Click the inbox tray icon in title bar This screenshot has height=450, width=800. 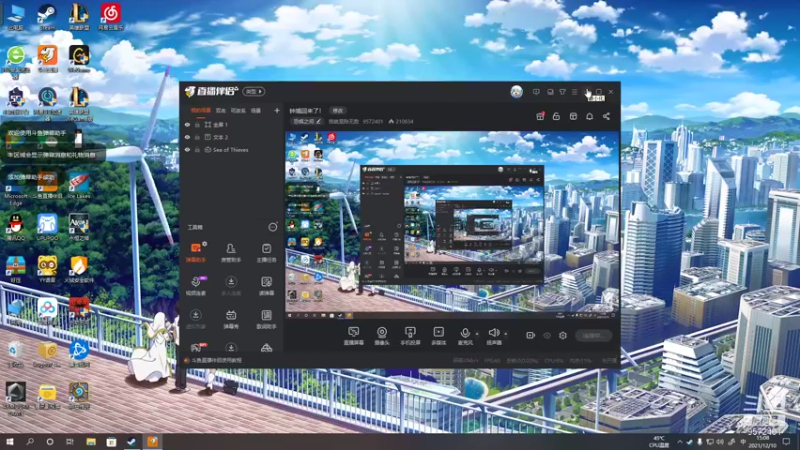pyautogui.click(x=550, y=92)
